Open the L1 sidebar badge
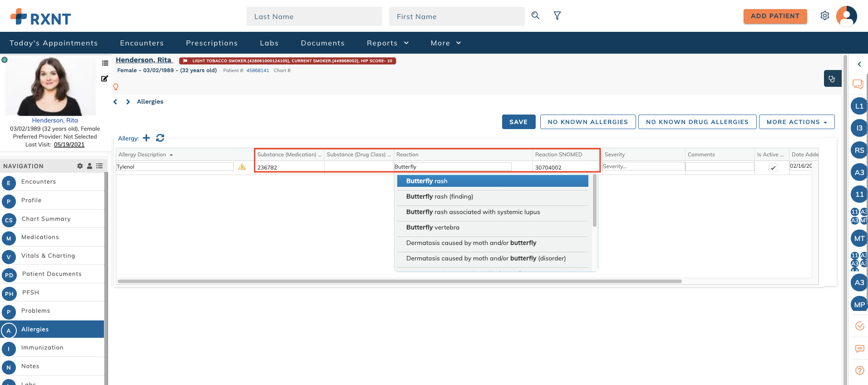 (x=859, y=106)
